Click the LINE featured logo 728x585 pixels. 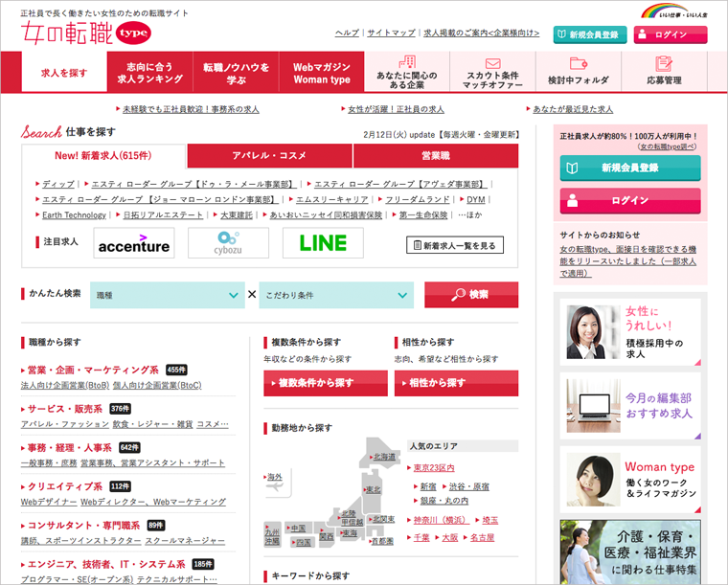coord(323,242)
